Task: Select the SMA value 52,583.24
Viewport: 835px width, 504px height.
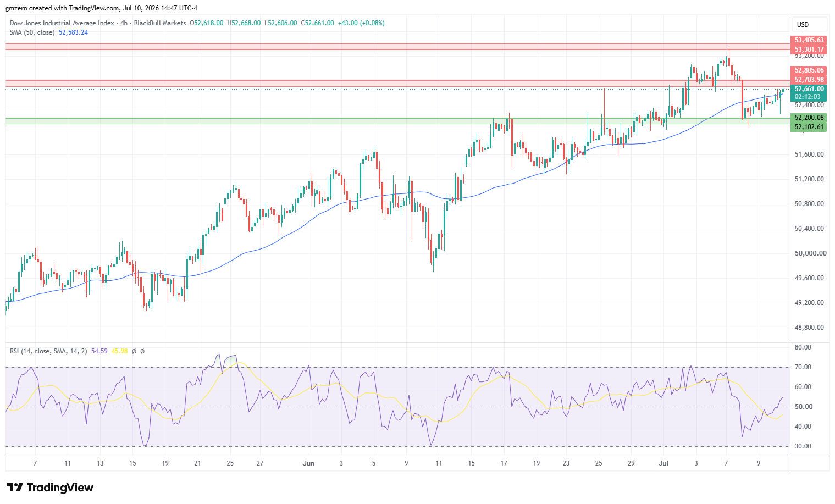Action: pos(73,32)
